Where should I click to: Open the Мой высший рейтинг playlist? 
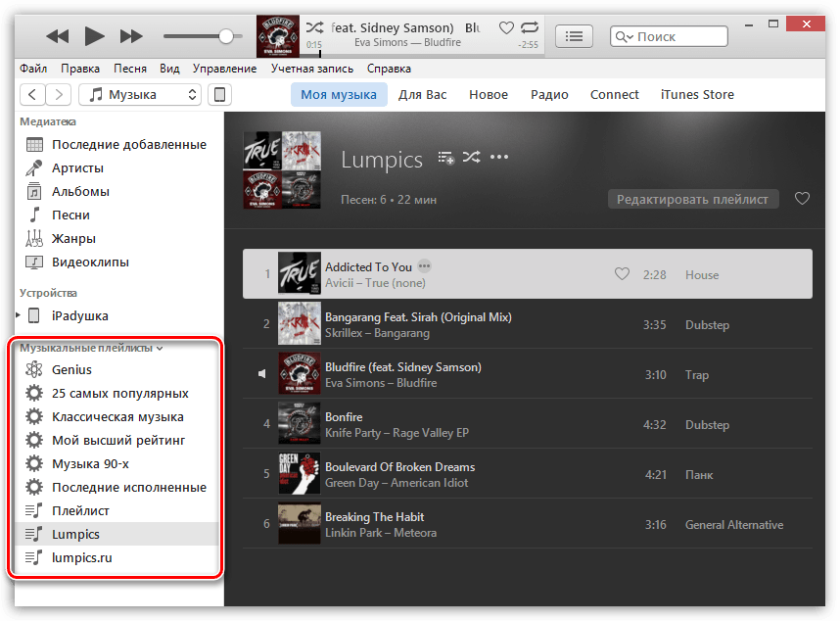tap(117, 441)
